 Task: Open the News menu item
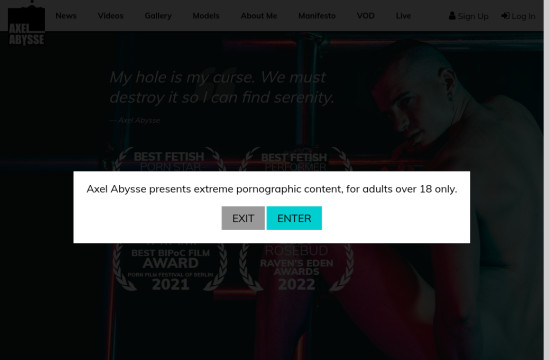[66, 16]
